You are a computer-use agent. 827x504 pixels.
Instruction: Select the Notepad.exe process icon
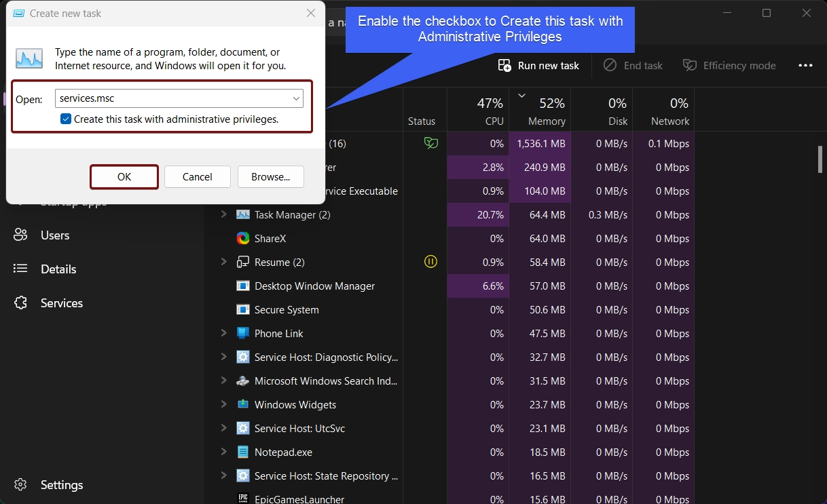click(x=243, y=452)
